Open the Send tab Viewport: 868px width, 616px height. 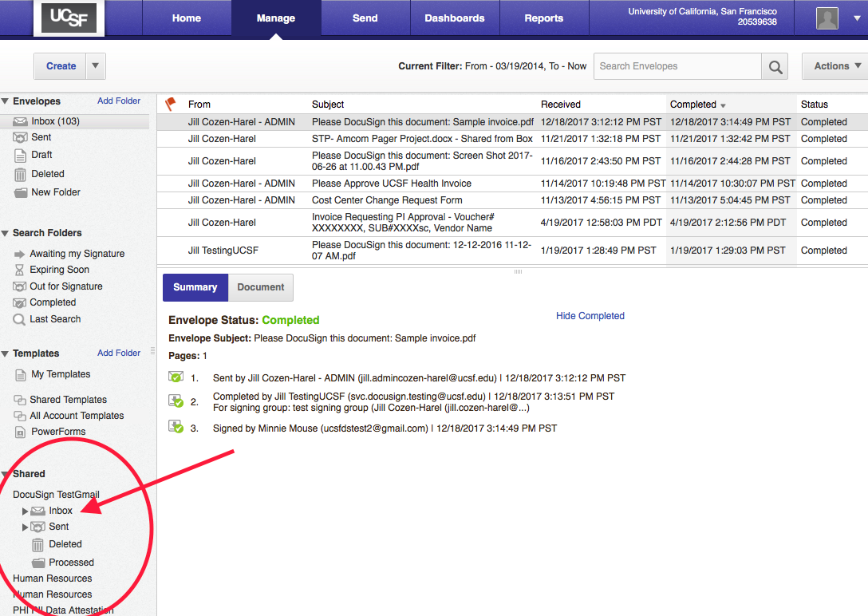tap(365, 18)
